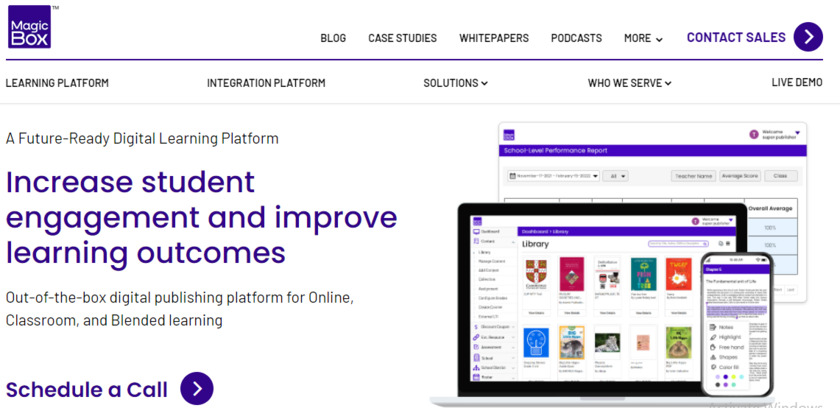This screenshot has width=840, height=408.
Task: Collapse the Content section chevron in the sidebar
Action: coord(513,243)
